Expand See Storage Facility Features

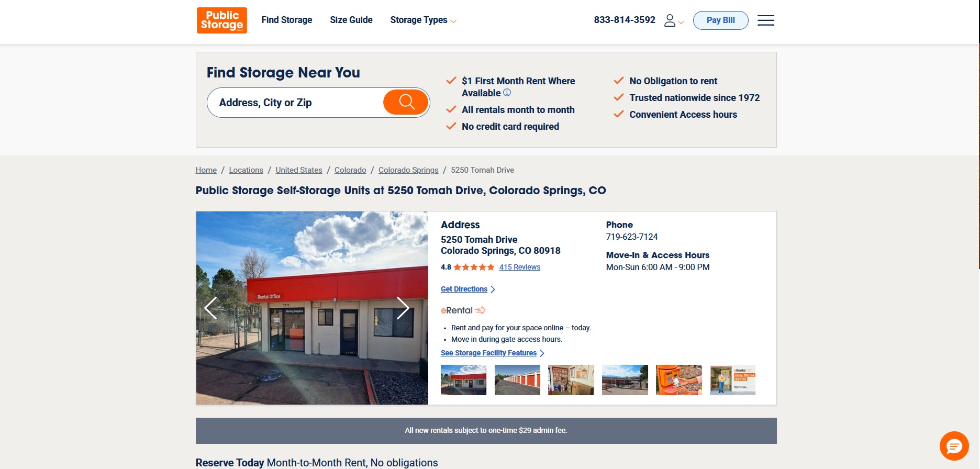point(493,353)
